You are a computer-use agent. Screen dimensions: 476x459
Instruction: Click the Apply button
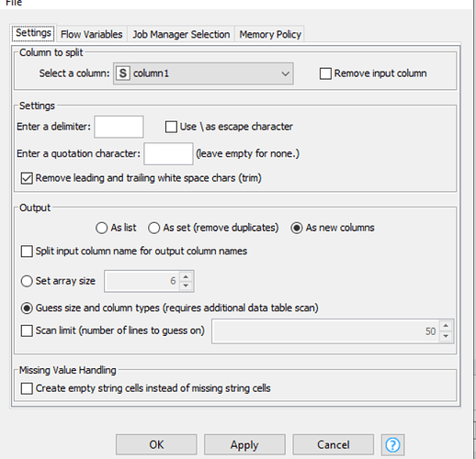pyautogui.click(x=244, y=444)
